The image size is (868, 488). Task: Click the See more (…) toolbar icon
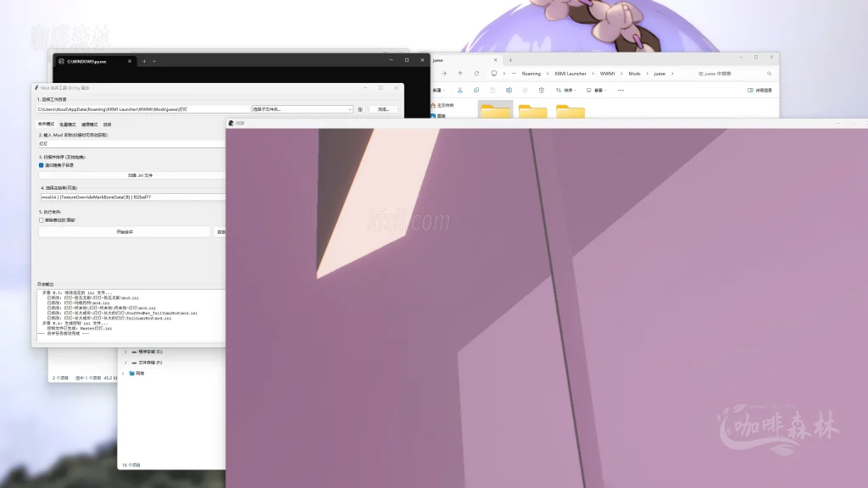click(620, 90)
